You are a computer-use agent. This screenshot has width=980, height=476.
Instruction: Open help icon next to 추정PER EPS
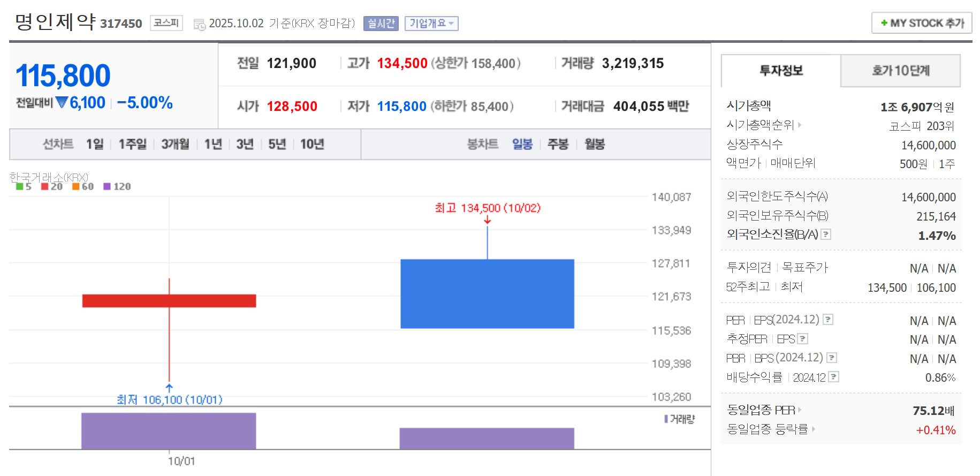coord(802,338)
